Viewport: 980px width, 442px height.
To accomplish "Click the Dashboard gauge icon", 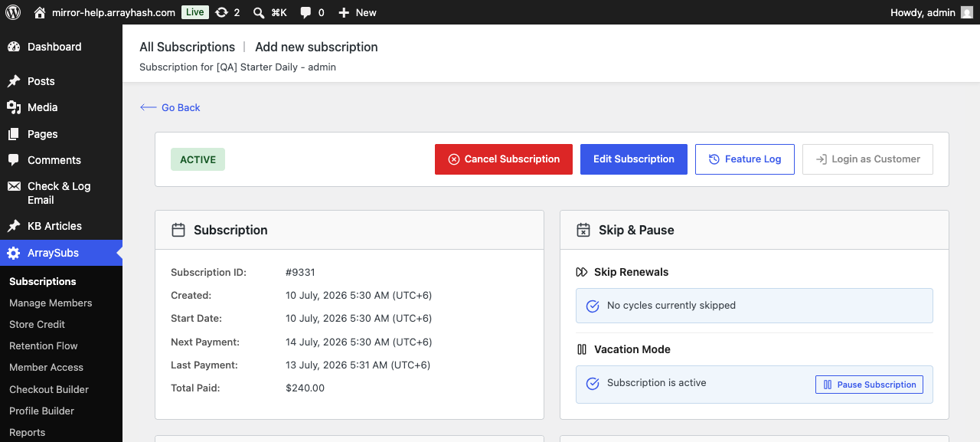I will pos(14,47).
